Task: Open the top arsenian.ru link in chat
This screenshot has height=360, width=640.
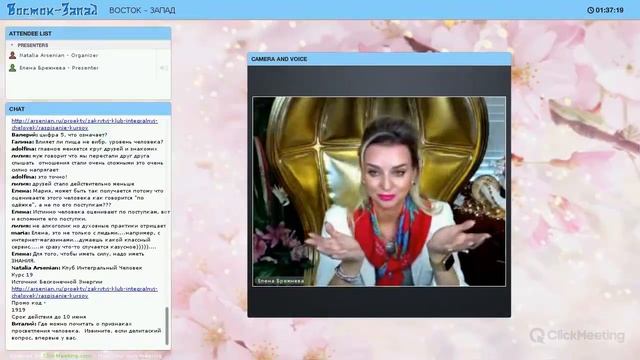Action: (x=84, y=124)
